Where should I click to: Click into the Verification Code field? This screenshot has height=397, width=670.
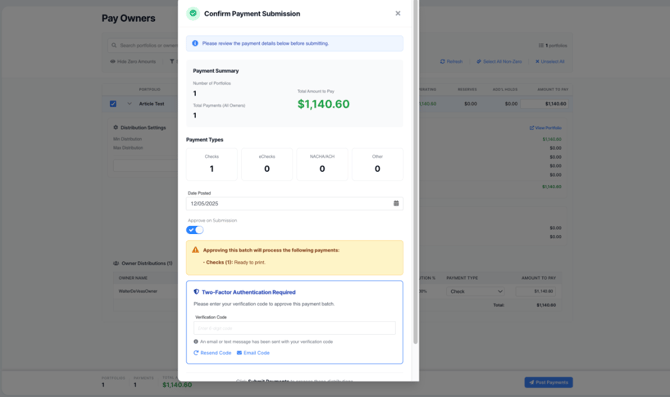point(294,328)
